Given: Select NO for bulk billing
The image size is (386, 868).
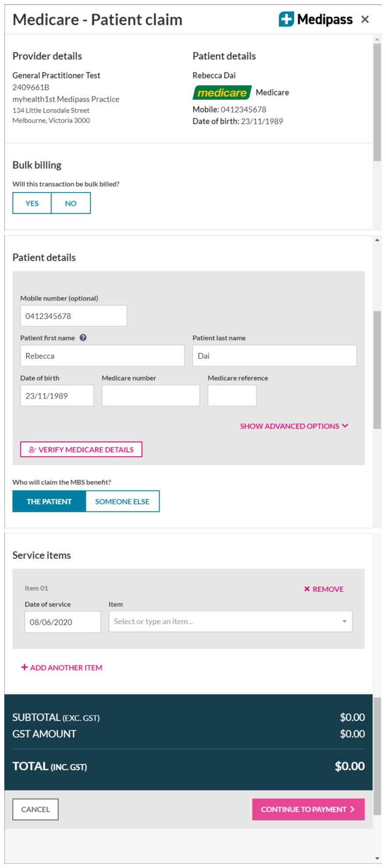Looking at the screenshot, I should tap(71, 203).
